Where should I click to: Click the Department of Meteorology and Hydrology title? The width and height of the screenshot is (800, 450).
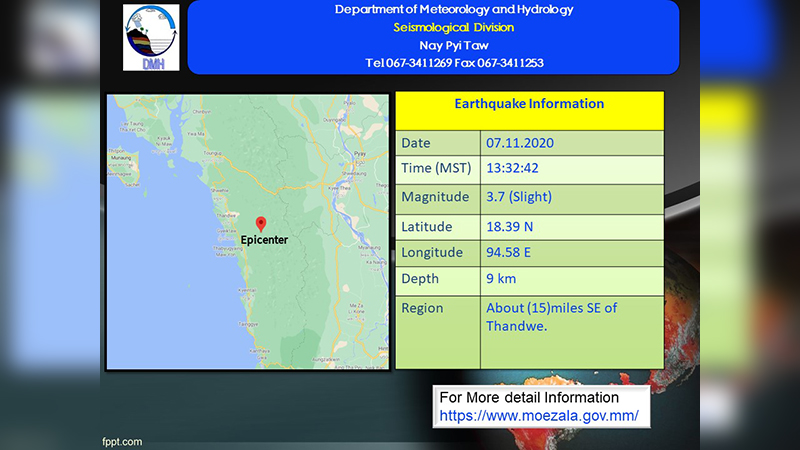(454, 10)
